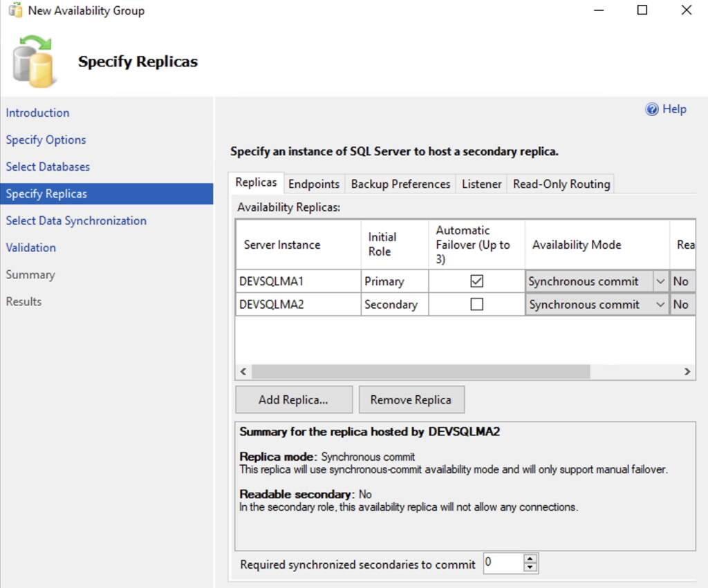Enable Automatic Failover for DEVSQLMA2
The image size is (708, 588).
coord(476,304)
